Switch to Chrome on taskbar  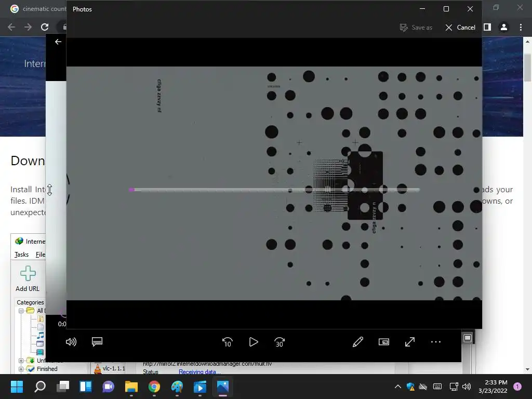154,387
